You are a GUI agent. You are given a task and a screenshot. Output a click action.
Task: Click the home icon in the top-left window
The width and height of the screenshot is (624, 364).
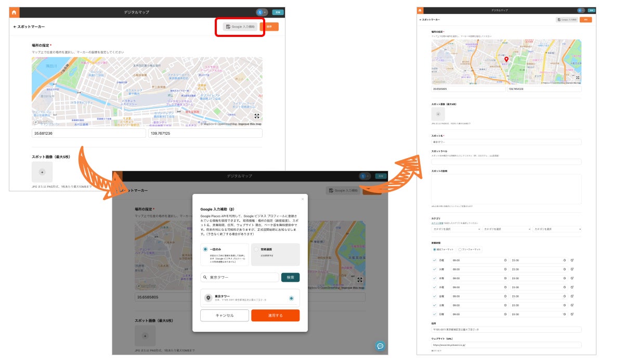point(14,12)
